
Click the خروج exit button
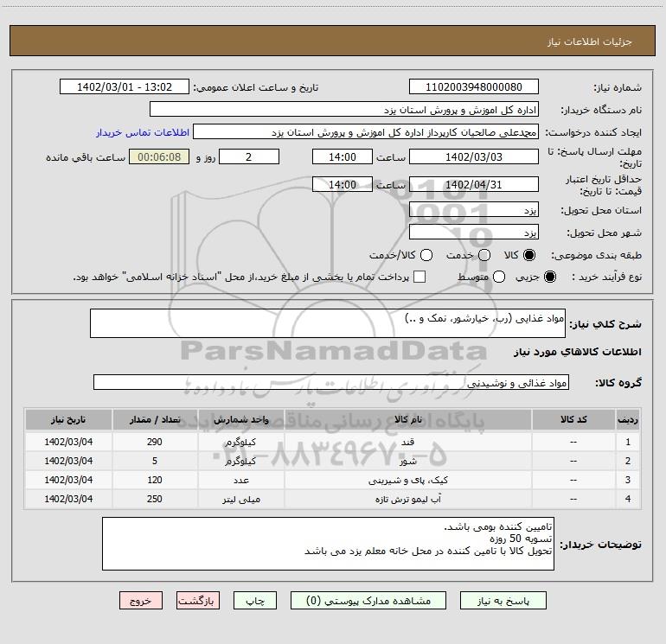[141, 601]
